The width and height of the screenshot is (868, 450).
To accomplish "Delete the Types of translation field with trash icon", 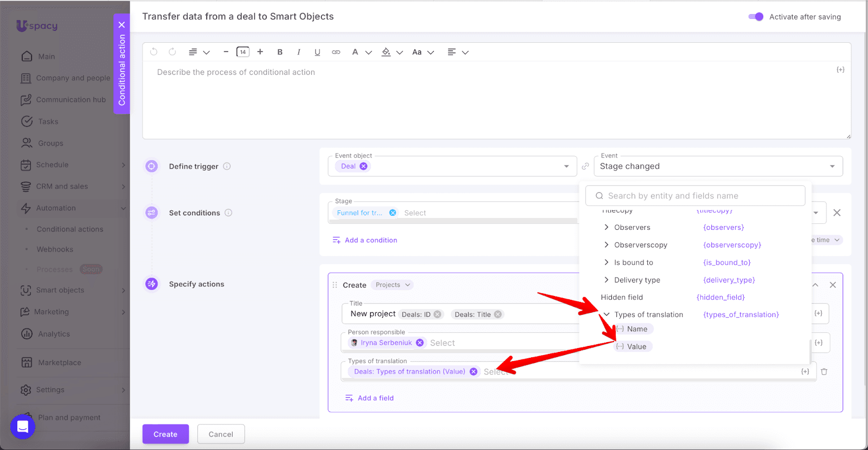I will 824,371.
